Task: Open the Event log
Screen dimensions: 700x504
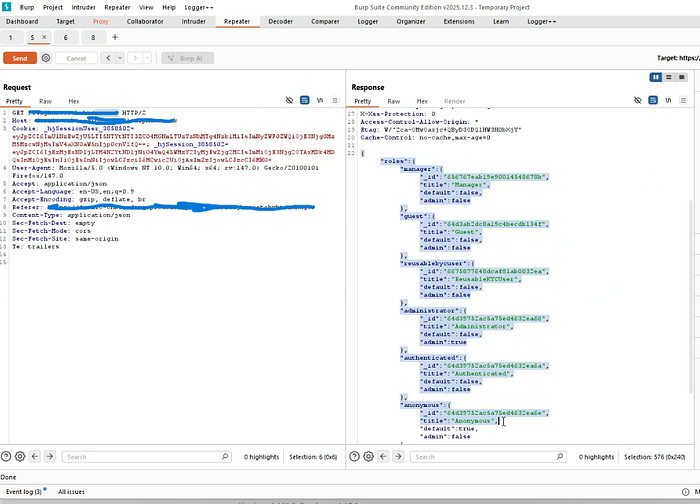Action: [24, 492]
